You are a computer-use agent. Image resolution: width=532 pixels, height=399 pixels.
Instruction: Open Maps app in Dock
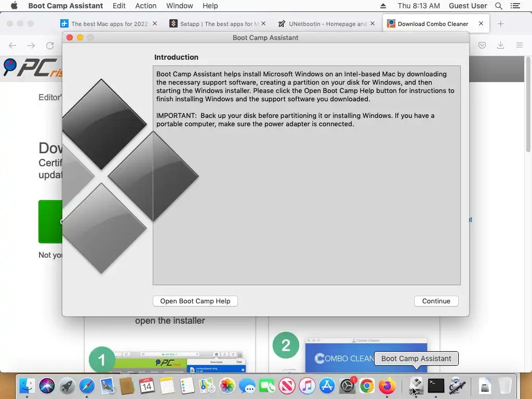[x=207, y=386]
